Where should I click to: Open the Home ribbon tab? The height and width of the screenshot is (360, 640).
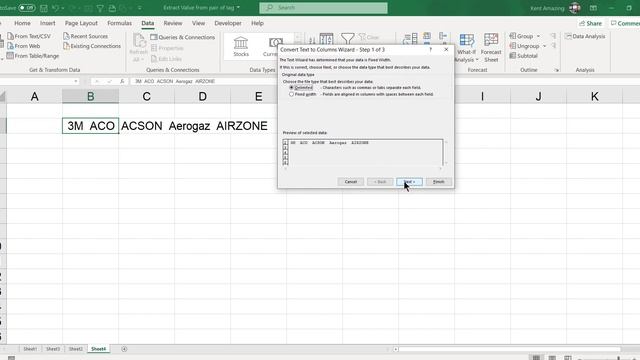pyautogui.click(x=22, y=23)
